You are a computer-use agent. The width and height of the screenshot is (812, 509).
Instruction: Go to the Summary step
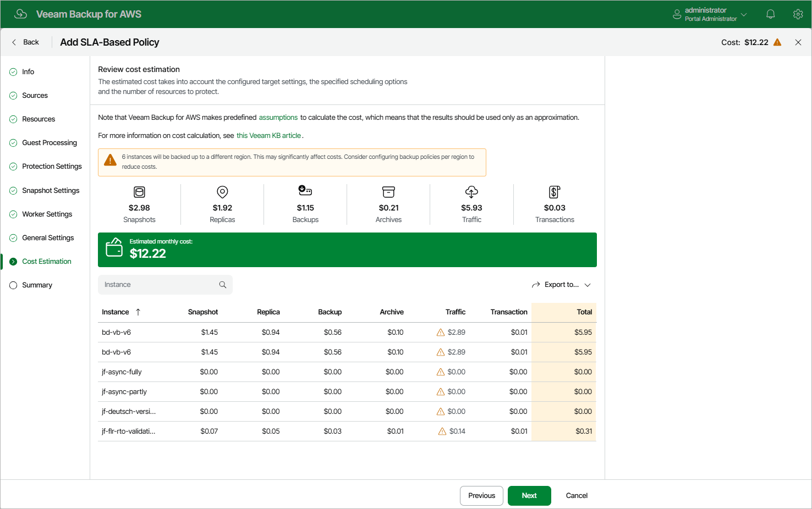(x=37, y=285)
